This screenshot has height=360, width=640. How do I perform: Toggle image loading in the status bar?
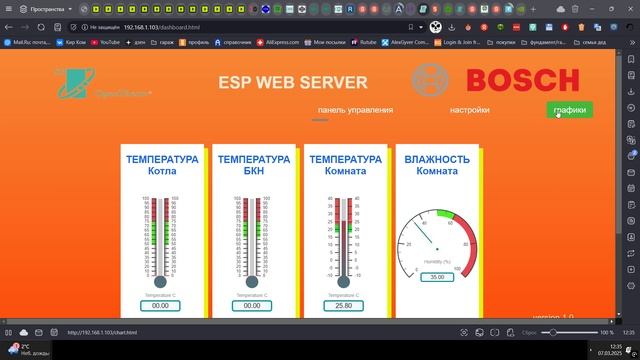pyautogui.click(x=480, y=333)
